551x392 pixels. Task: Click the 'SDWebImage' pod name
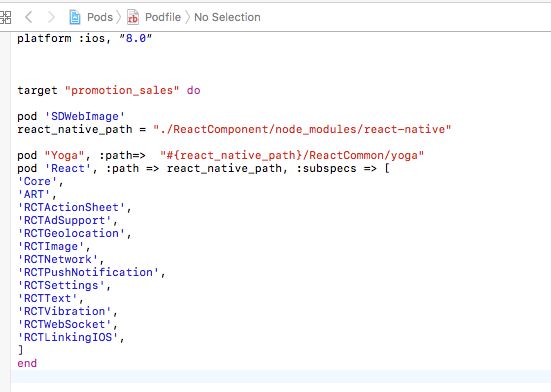pyautogui.click(x=85, y=116)
